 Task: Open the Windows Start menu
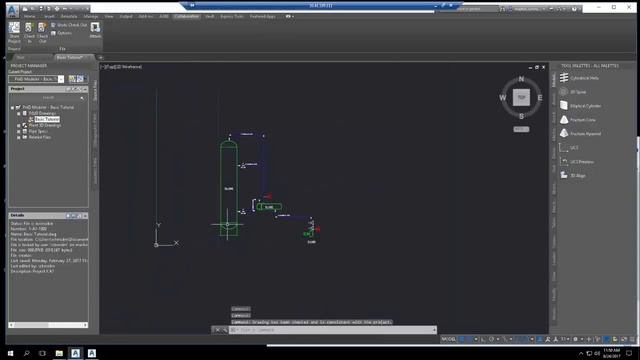10,353
